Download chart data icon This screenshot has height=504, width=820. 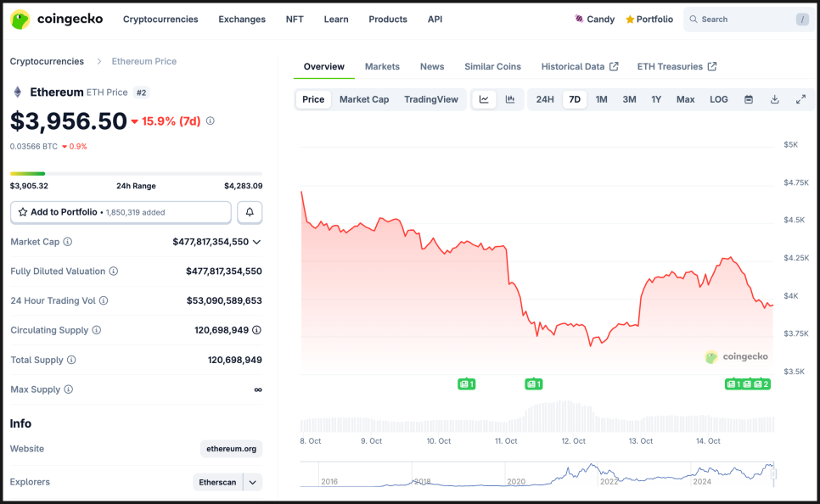[x=774, y=99]
